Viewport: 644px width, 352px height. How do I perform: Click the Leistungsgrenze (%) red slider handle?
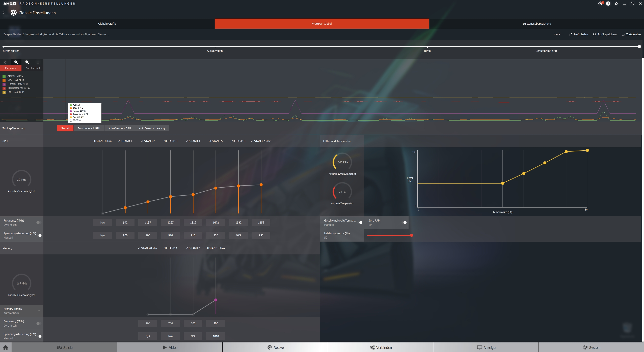(x=412, y=235)
